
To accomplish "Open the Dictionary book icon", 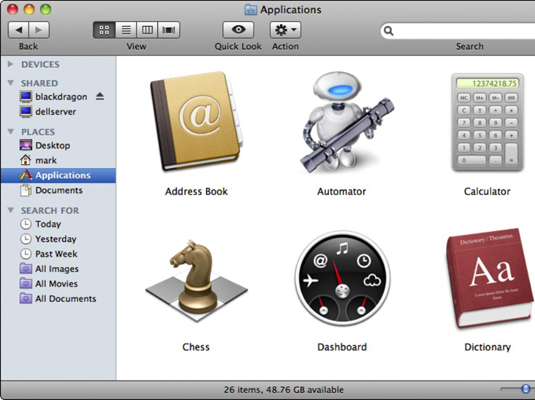I will click(489, 278).
